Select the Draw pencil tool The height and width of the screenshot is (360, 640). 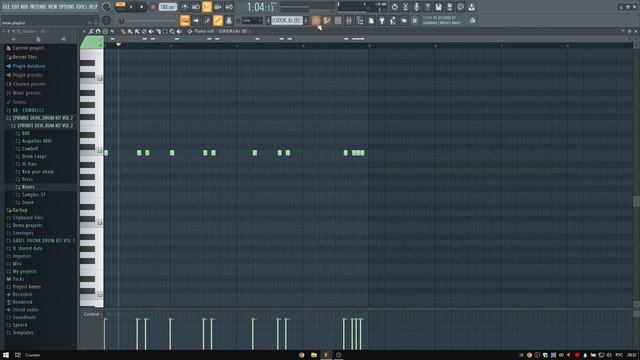click(x=123, y=31)
